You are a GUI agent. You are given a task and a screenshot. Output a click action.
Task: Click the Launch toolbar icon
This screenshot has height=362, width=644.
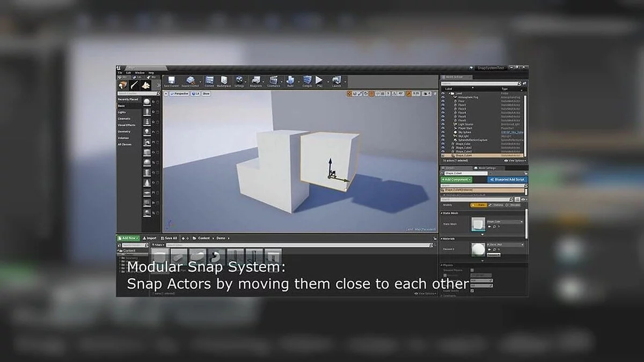tap(336, 81)
